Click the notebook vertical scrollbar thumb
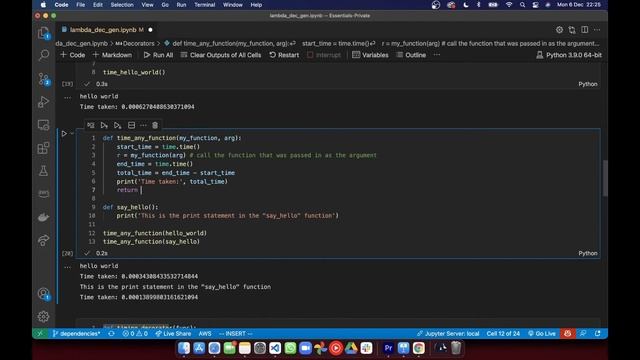The width and height of the screenshot is (640, 360). coord(605,178)
